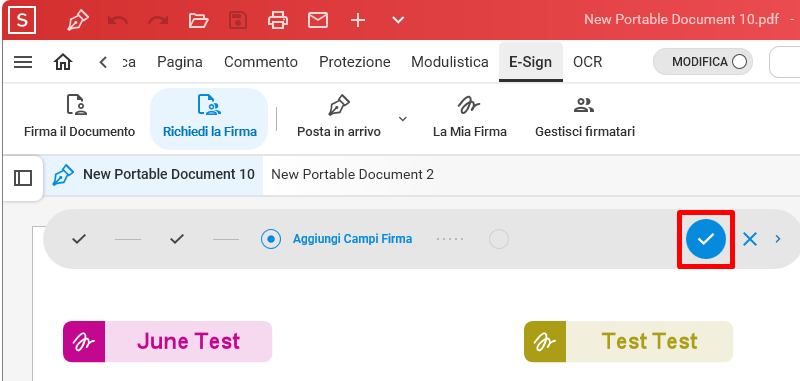Go to the Home icon
The height and width of the screenshot is (381, 800).
tap(63, 62)
